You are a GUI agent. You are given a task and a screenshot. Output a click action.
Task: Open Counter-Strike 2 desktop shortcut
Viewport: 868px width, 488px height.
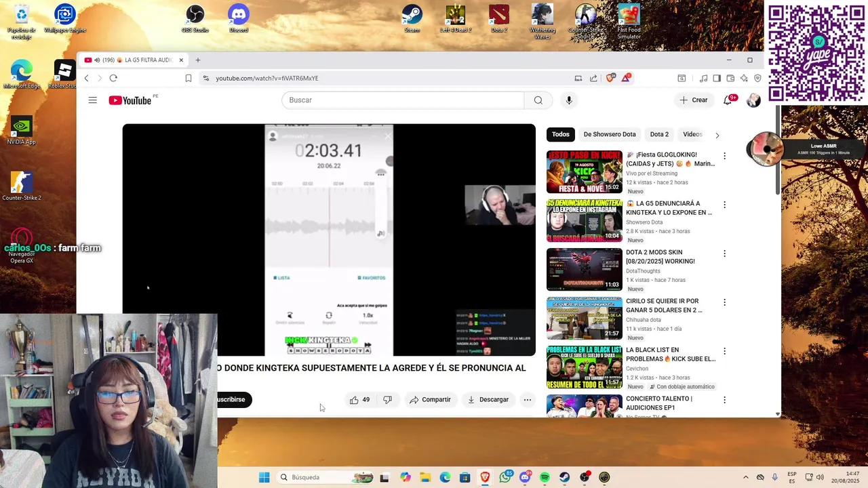(22, 186)
